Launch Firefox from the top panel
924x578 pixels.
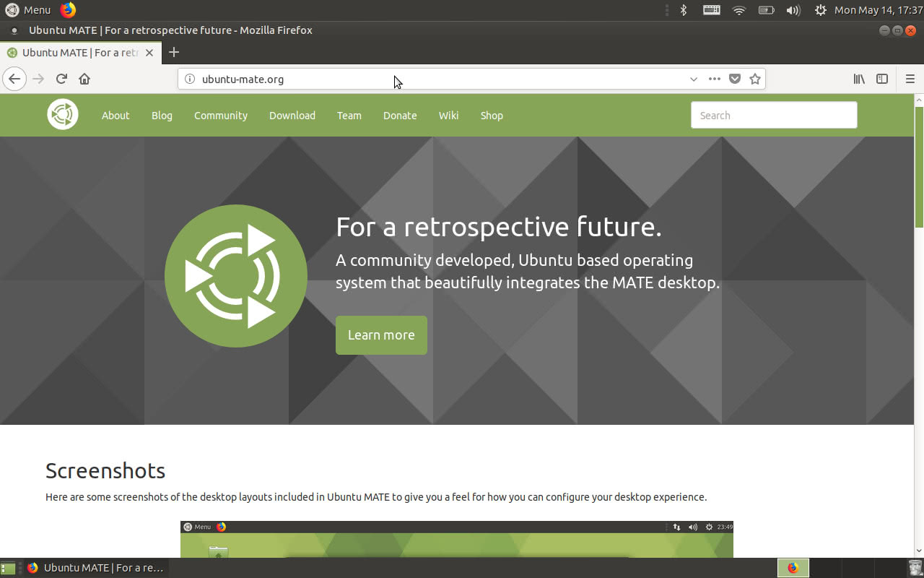click(x=68, y=10)
